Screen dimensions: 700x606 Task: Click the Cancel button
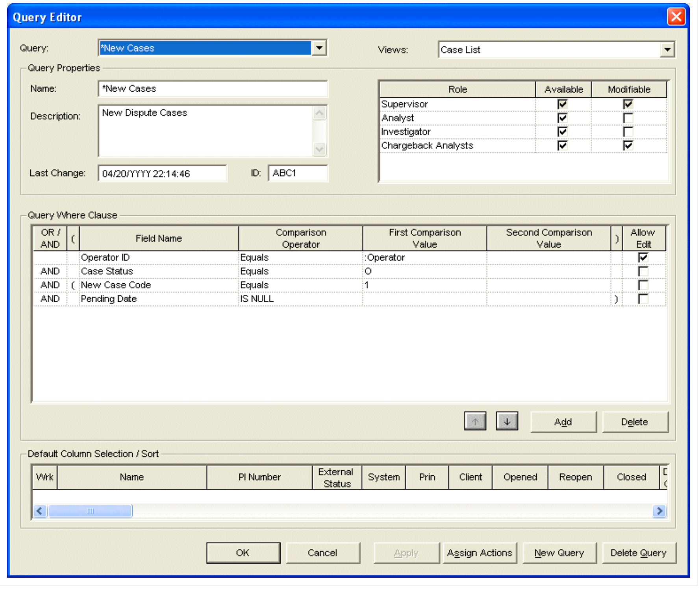(322, 552)
